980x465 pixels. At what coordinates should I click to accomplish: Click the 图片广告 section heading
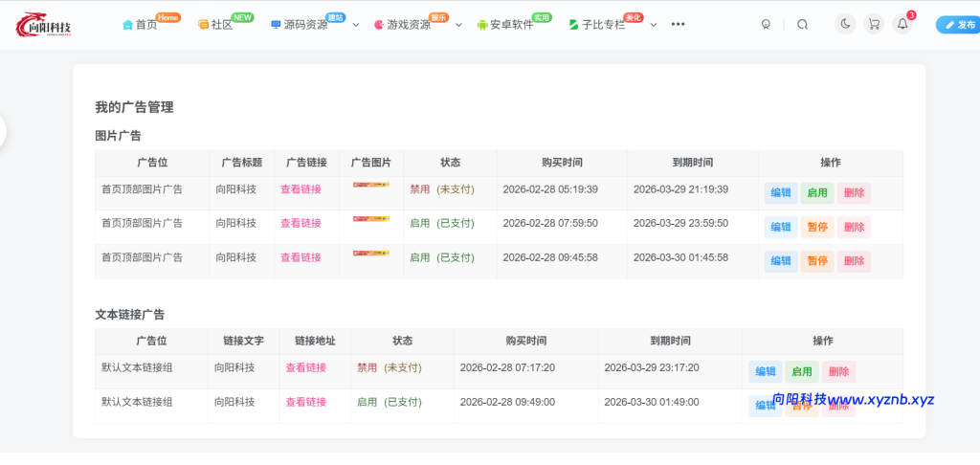coord(118,136)
